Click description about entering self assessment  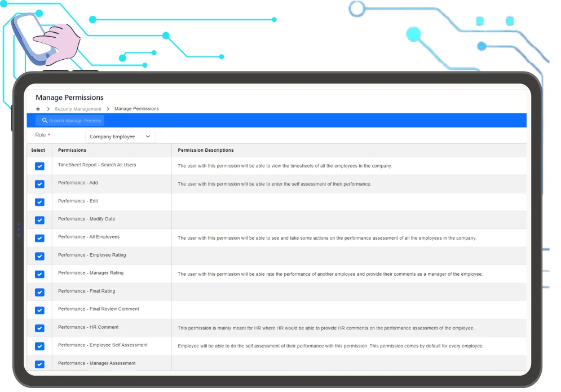275,184
